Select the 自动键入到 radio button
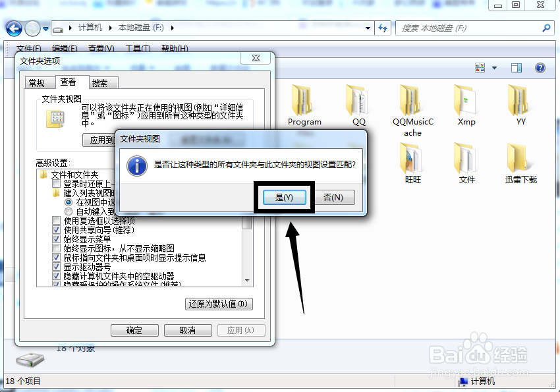Image resolution: width=560 pixels, height=392 pixels. pos(69,211)
